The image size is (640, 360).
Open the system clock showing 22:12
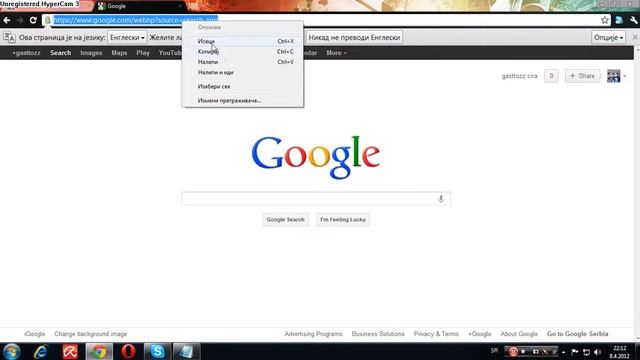(620, 352)
